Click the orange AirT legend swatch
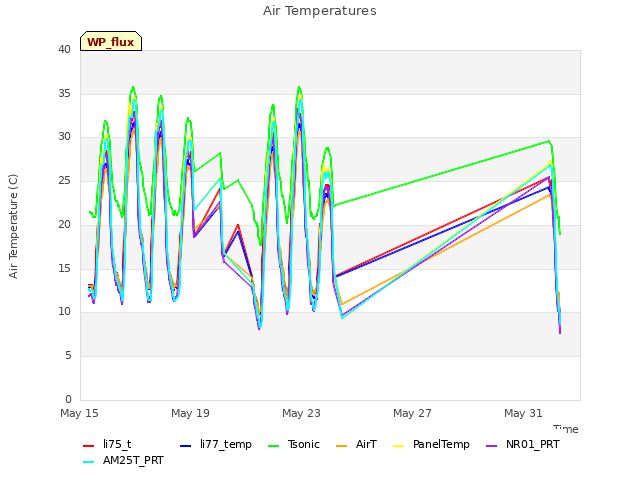The width and height of the screenshot is (640, 480). click(x=342, y=446)
